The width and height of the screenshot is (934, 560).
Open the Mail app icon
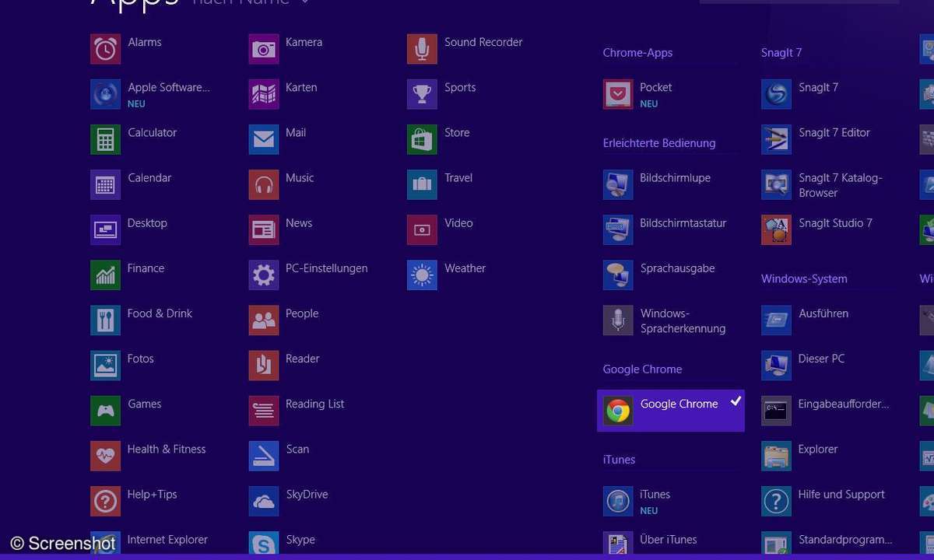(264, 139)
